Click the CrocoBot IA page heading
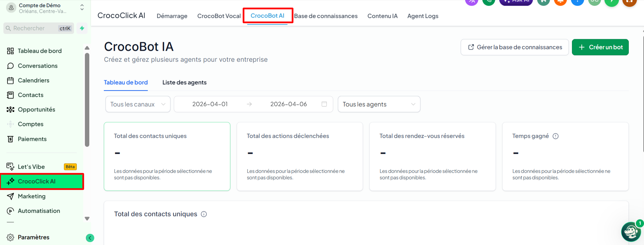Image resolution: width=644 pixels, height=245 pixels. pos(139,47)
